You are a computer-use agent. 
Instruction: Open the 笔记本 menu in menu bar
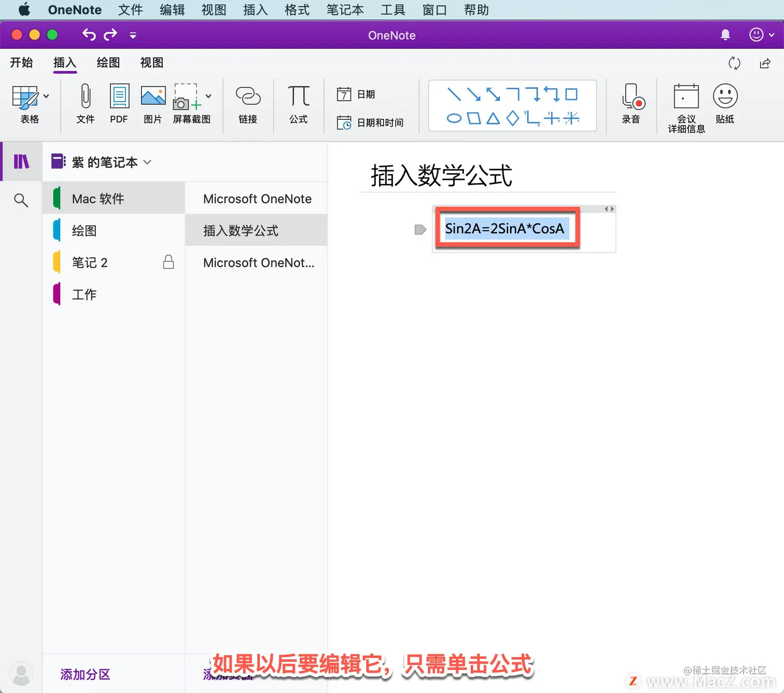[x=345, y=10]
